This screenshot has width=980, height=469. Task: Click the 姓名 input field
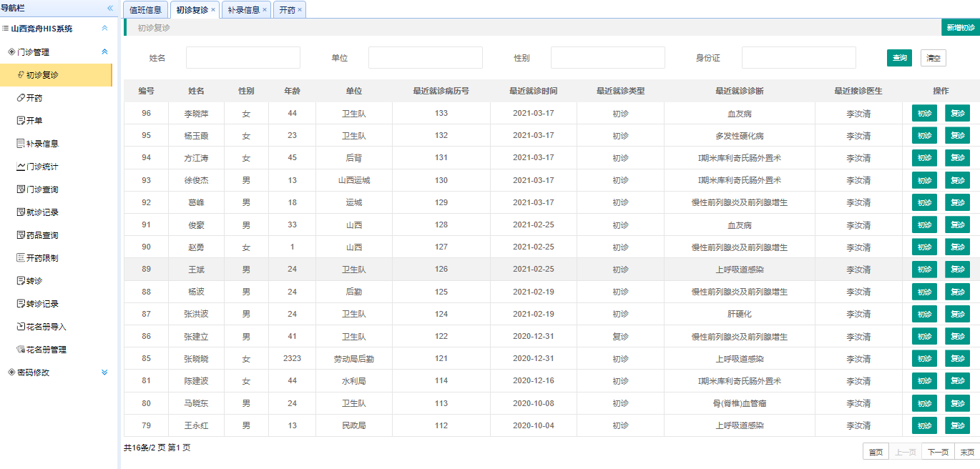(x=243, y=58)
